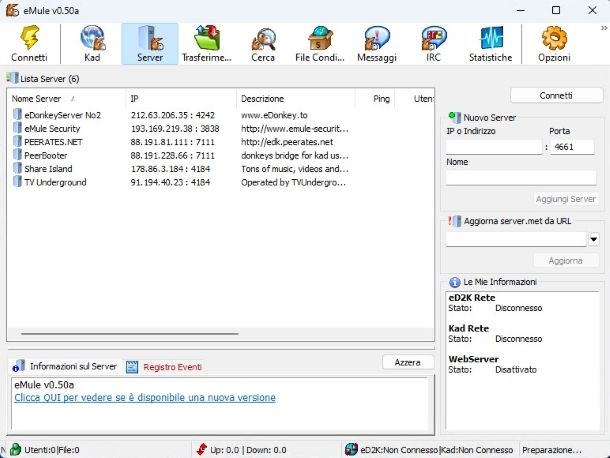The height and width of the screenshot is (458, 610).
Task: Click the eMule title bar application icon
Action: pyautogui.click(x=12, y=10)
